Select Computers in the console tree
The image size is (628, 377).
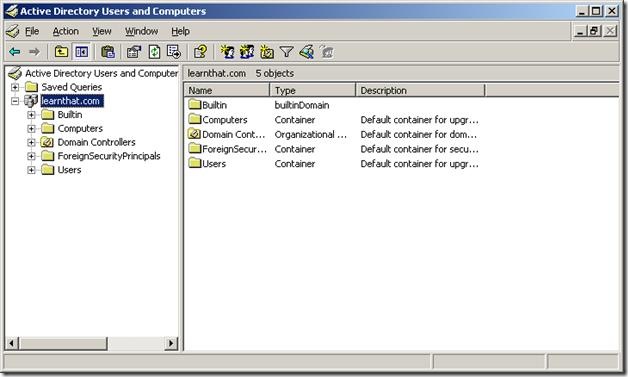click(80, 129)
